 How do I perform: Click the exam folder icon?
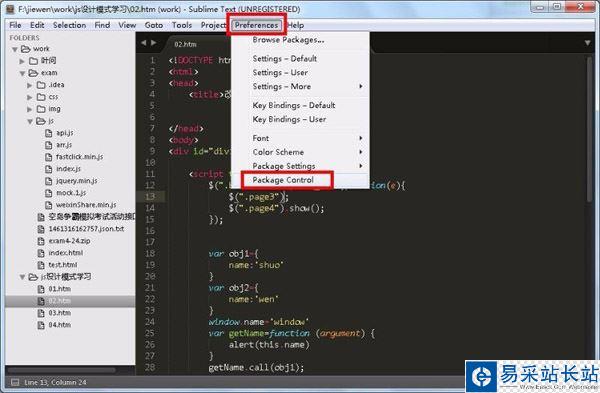[x=33, y=73]
